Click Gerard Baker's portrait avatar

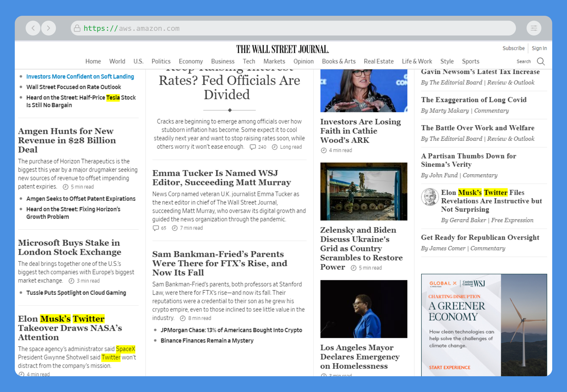point(430,197)
